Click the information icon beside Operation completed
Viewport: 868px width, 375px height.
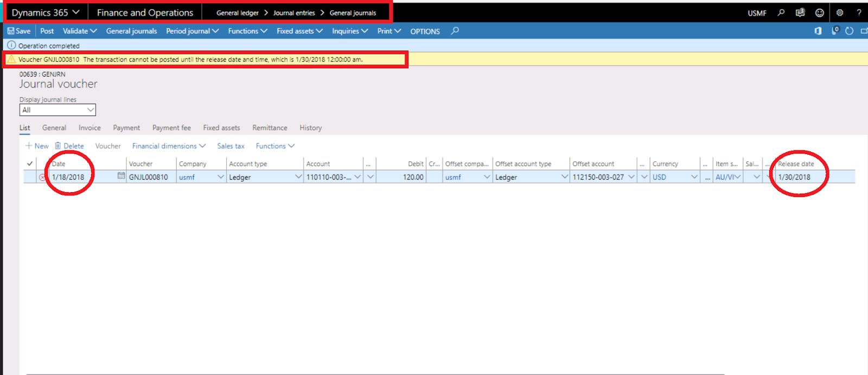point(11,45)
